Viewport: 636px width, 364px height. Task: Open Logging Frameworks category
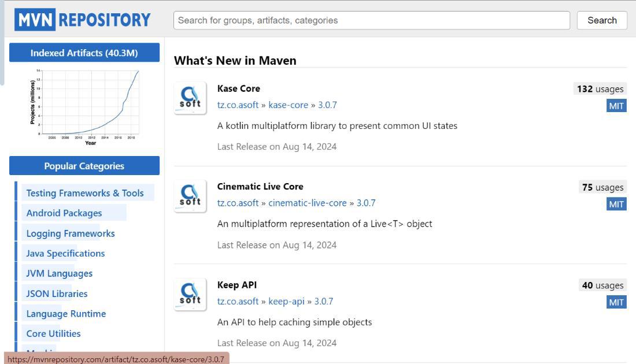point(71,233)
